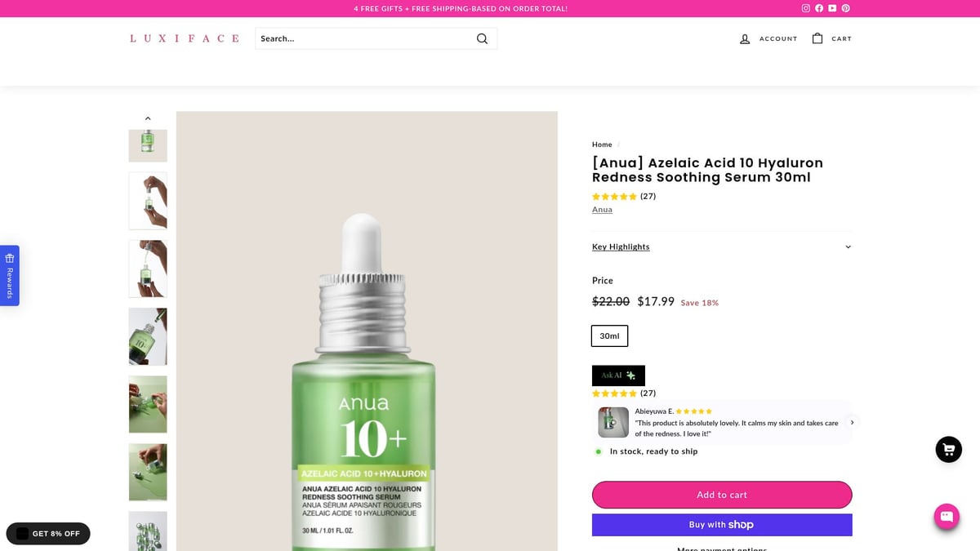The height and width of the screenshot is (551, 980).
Task: Open the YouTube social icon
Action: [832, 8]
